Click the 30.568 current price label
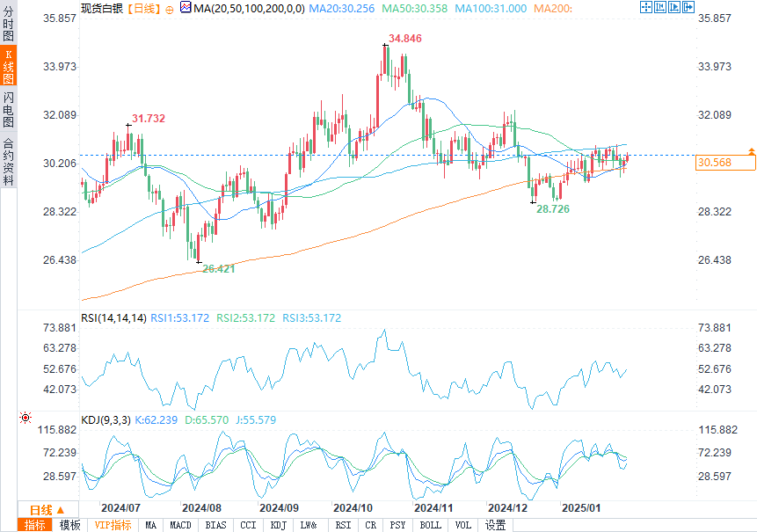The width and height of the screenshot is (757, 532). [x=714, y=163]
